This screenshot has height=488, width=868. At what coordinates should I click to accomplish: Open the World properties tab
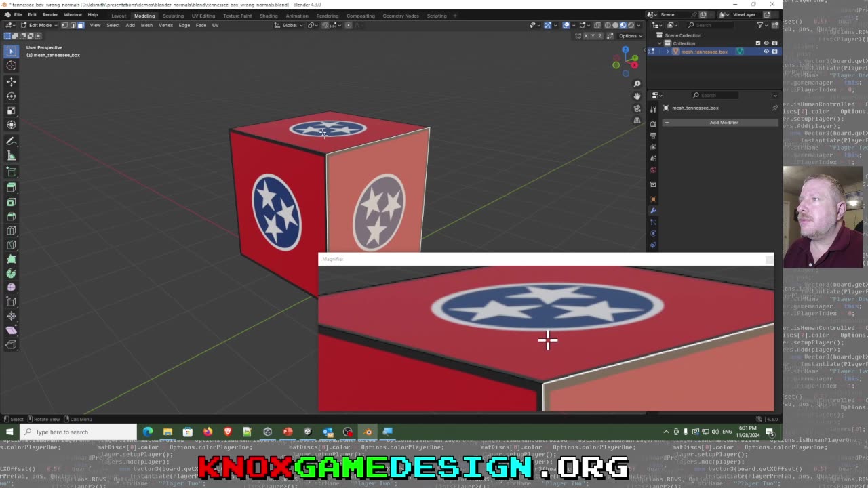pyautogui.click(x=653, y=169)
